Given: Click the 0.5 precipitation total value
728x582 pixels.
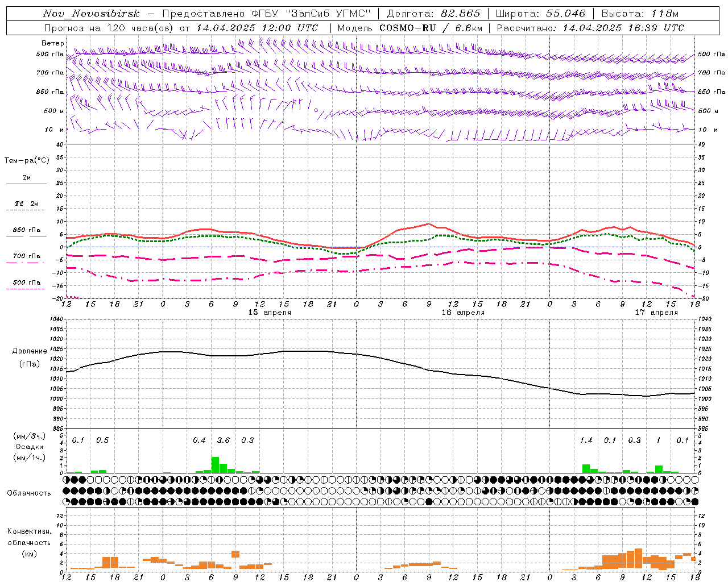Looking at the screenshot, I should pos(102,440).
